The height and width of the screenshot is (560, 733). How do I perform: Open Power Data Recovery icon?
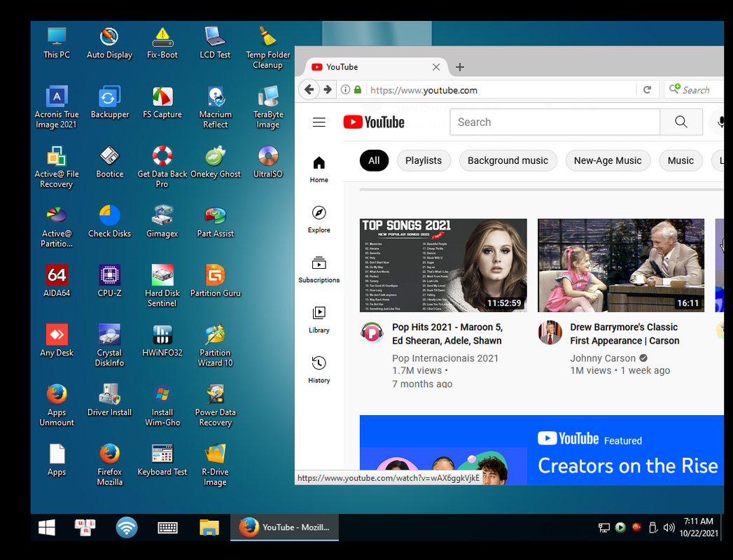click(x=215, y=405)
